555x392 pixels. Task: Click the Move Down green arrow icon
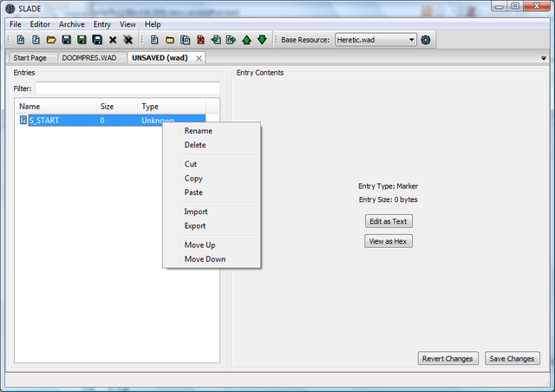[x=262, y=40]
